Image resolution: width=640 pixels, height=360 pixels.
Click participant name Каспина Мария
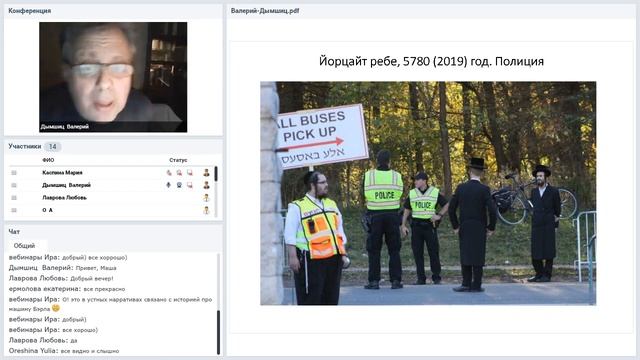click(x=62, y=173)
